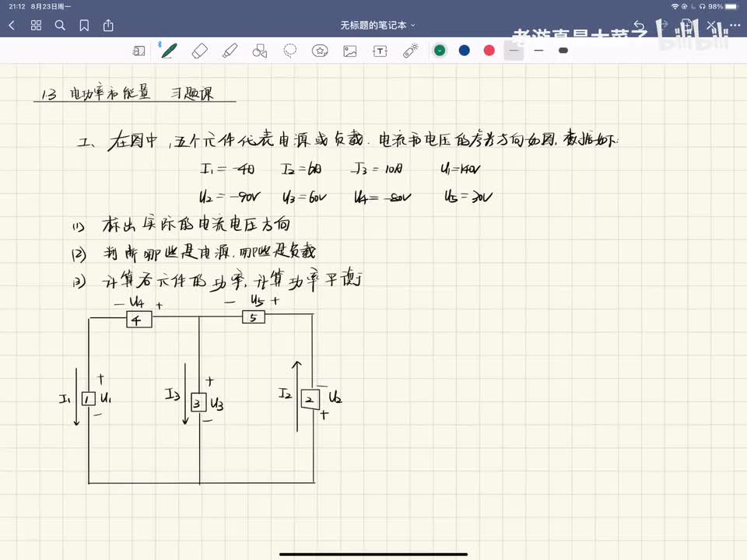Choose the blue pen color

[x=465, y=51]
